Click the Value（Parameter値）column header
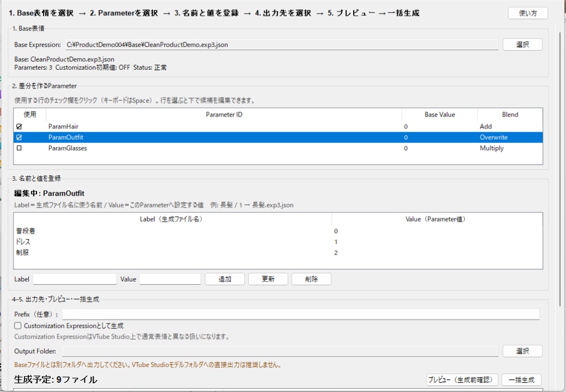 pos(437,219)
